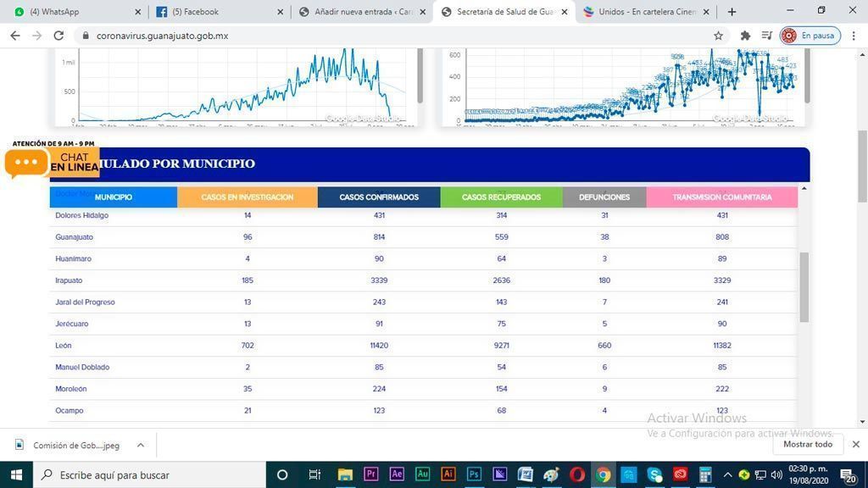Select the 'Jerécuaro' municipality cell
The height and width of the screenshot is (488, 868).
pyautogui.click(x=71, y=324)
